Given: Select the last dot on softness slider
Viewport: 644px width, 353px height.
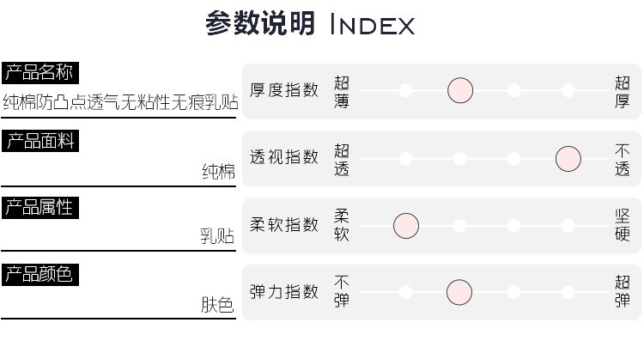Looking at the screenshot, I should 568,226.
